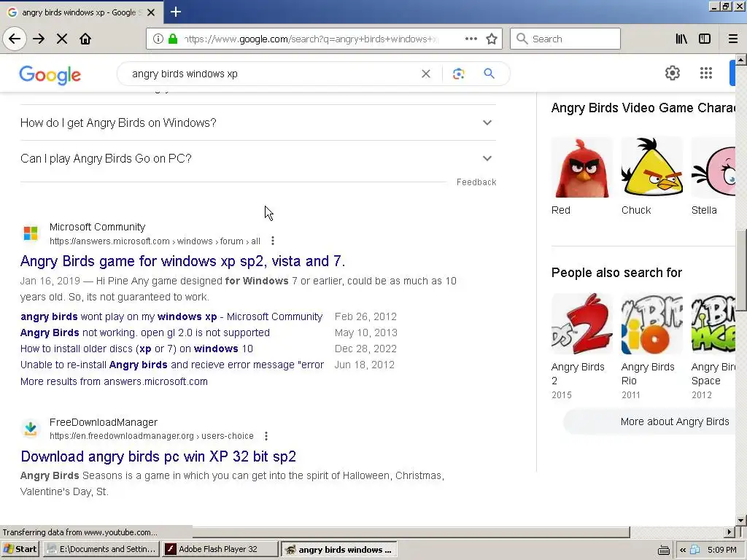The height and width of the screenshot is (560, 747).
Task: Open "Angry Birds game for windows xp sp2" result
Action: (x=182, y=261)
